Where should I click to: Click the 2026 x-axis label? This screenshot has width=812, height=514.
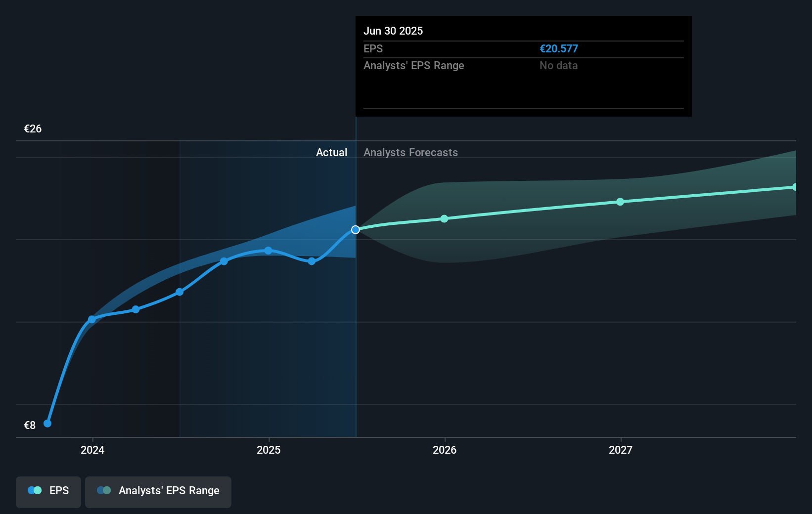tap(445, 450)
